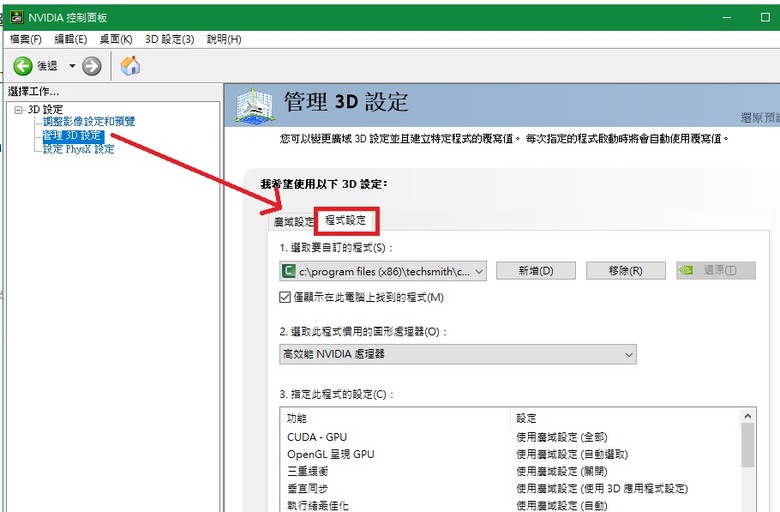Open the 編輯(E) menu
Screen dimensions: 780x512
(x=71, y=39)
